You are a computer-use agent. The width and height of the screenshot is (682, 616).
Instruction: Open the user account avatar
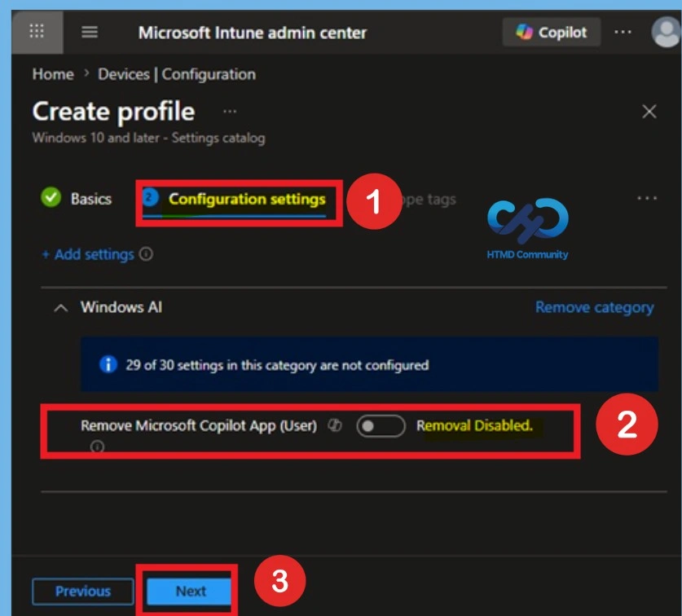[666, 33]
